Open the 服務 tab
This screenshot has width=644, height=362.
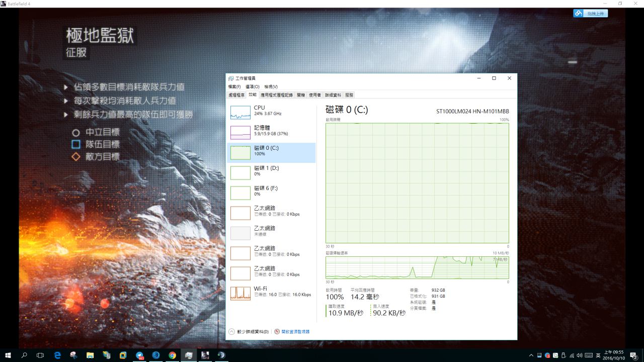coord(349,95)
